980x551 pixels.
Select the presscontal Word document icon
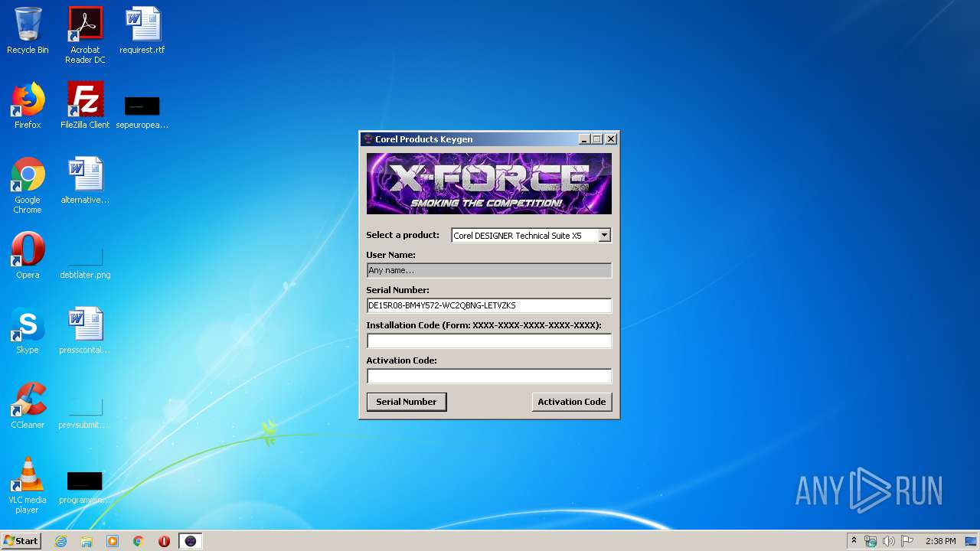tap(85, 331)
